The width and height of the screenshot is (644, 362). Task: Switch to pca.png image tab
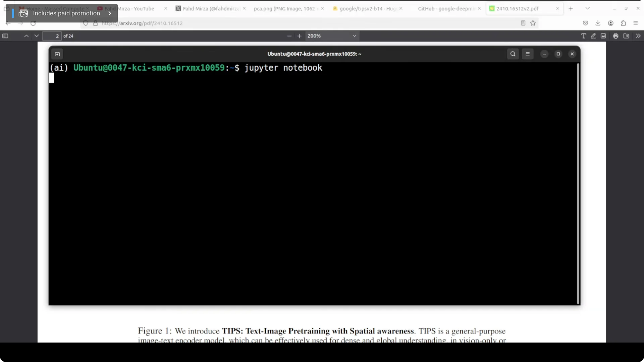pyautogui.click(x=284, y=8)
